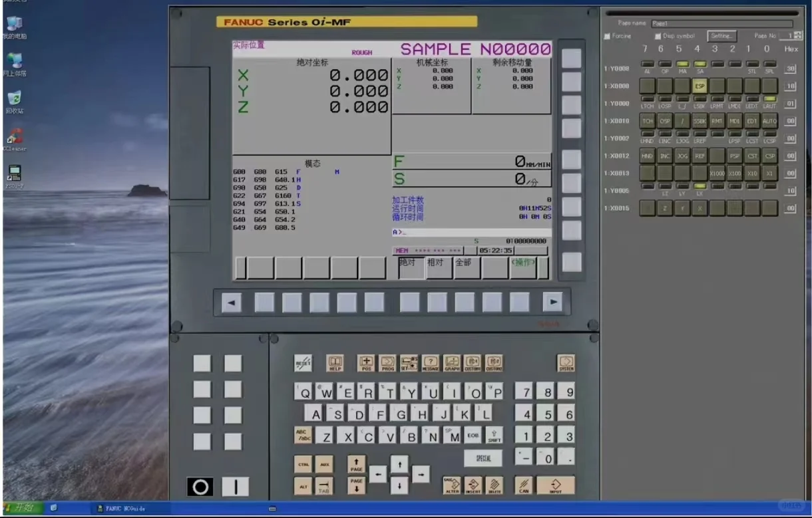The height and width of the screenshot is (518, 812).
Task: Select the 绝对 absolute soft key tab
Action: tap(412, 267)
